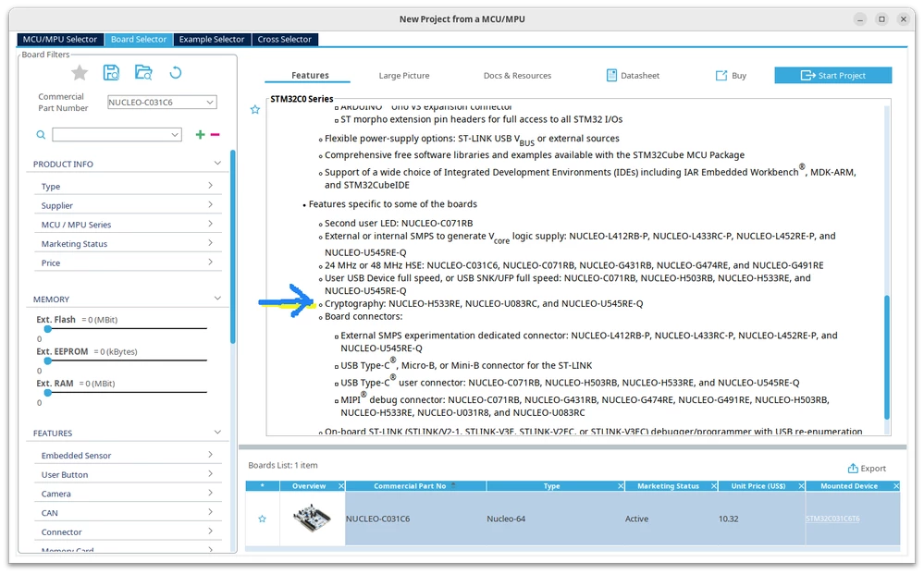Remove the Unit Price column via X

[801, 485]
